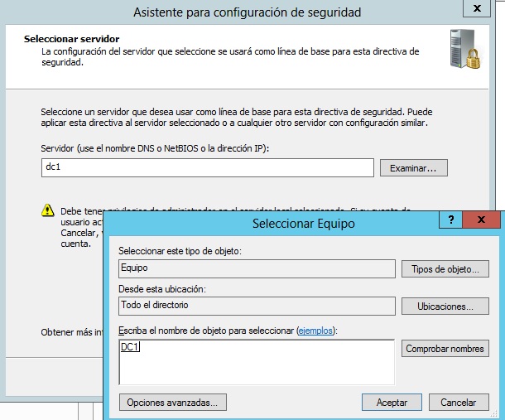The height and width of the screenshot is (420, 505).
Task: Close the Seleccionar Equipo dialog
Action: [481, 221]
